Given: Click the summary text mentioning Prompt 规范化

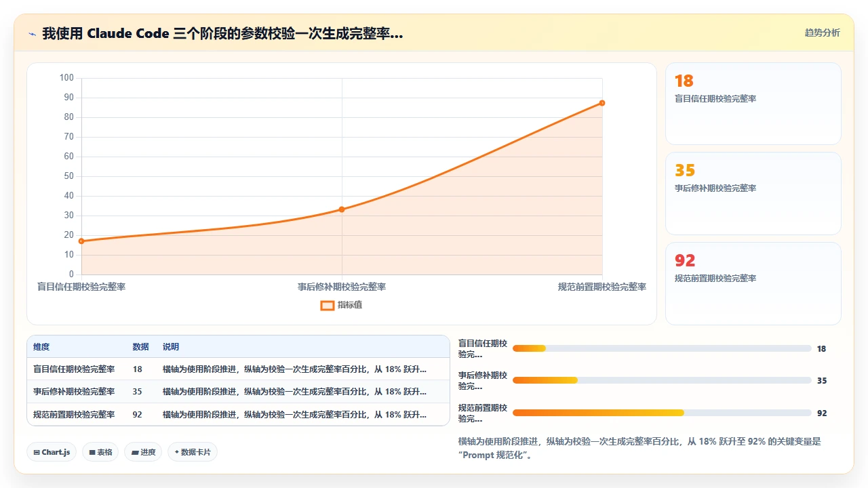Looking at the screenshot, I should click(639, 448).
